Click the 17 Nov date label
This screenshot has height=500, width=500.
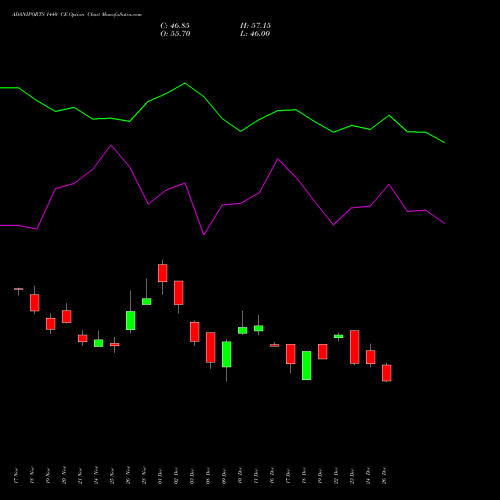[16, 476]
